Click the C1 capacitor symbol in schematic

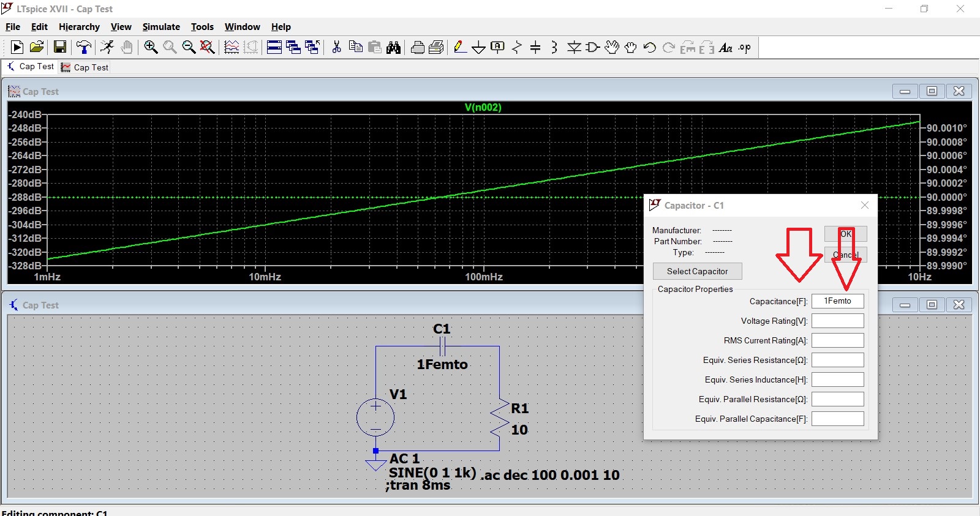pyautogui.click(x=442, y=346)
